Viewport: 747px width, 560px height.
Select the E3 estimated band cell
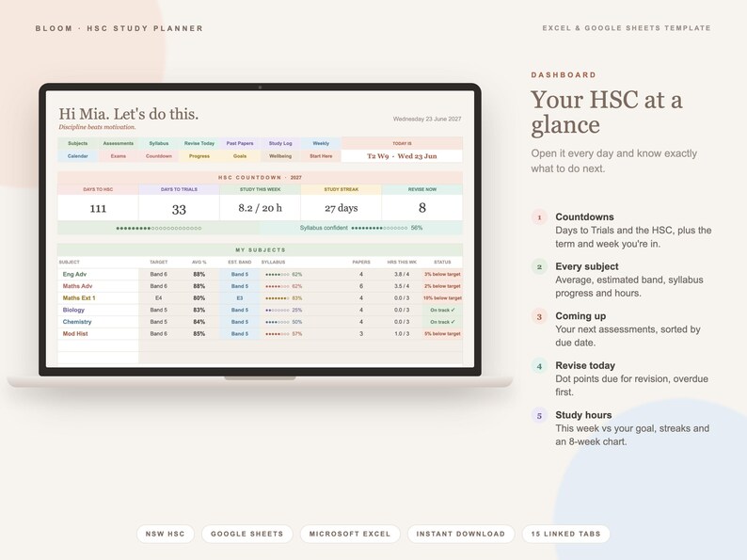coord(240,298)
